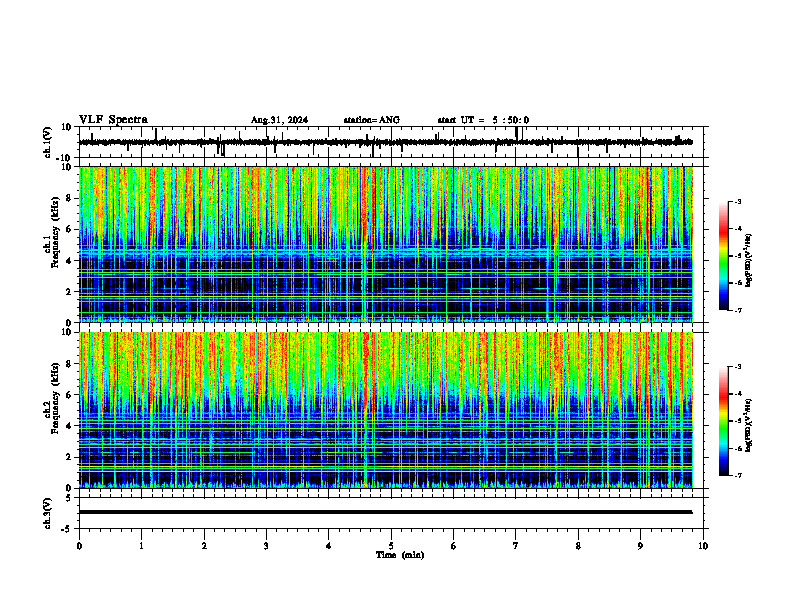Click the "station=ANG" header label

coord(371,120)
